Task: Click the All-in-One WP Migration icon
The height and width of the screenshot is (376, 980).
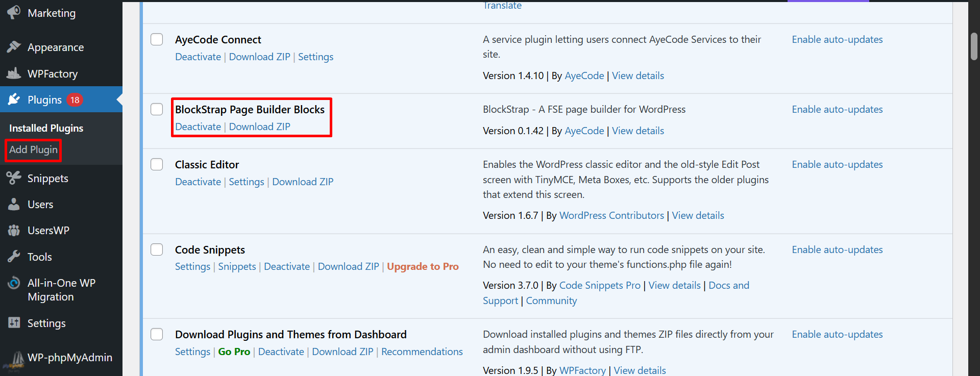Action: click(x=14, y=283)
